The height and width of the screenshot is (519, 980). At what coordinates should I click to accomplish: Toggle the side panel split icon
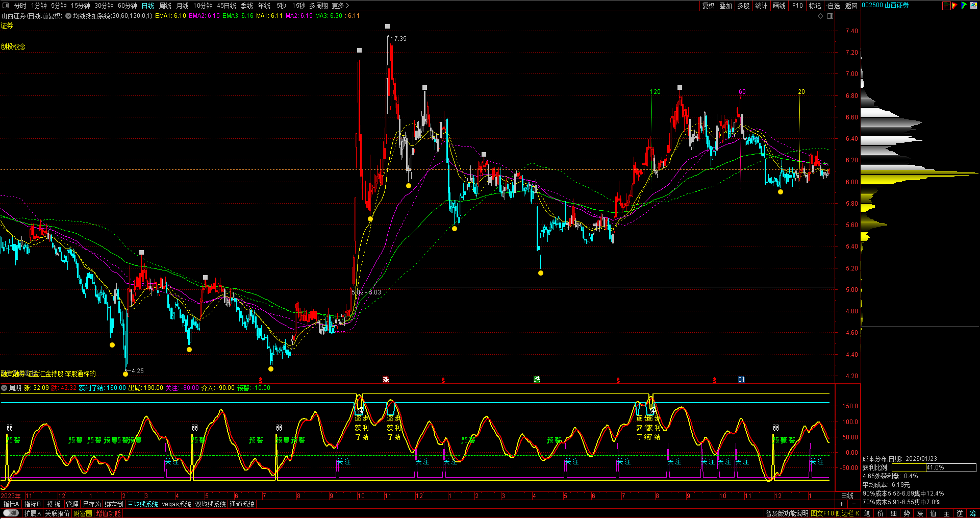pyautogui.click(x=830, y=16)
